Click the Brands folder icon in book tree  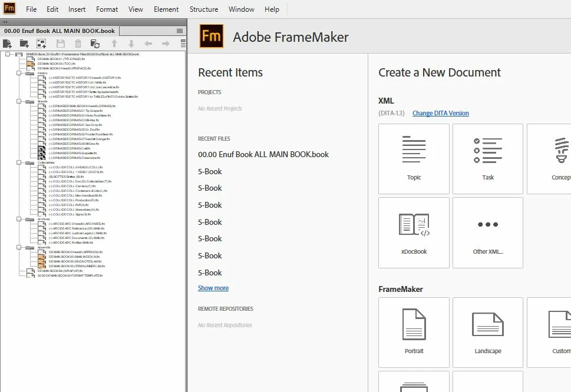coord(30,101)
